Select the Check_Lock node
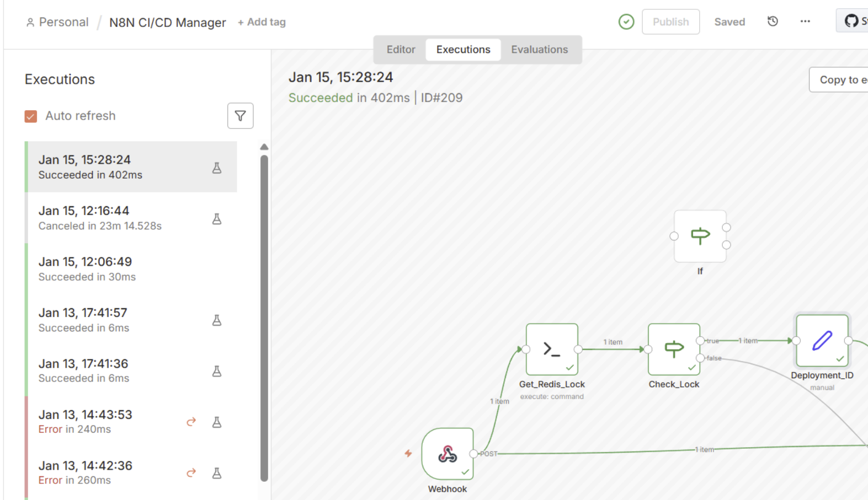 click(674, 349)
